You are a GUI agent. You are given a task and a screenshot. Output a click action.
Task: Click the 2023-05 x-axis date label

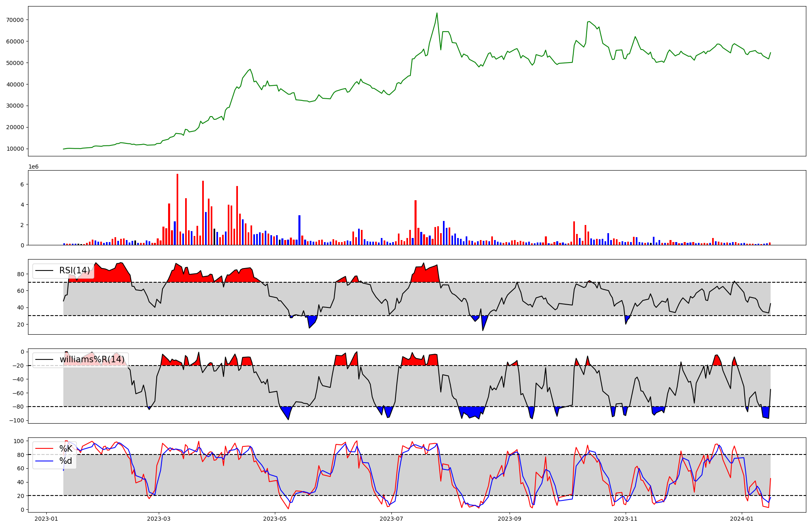(275, 519)
